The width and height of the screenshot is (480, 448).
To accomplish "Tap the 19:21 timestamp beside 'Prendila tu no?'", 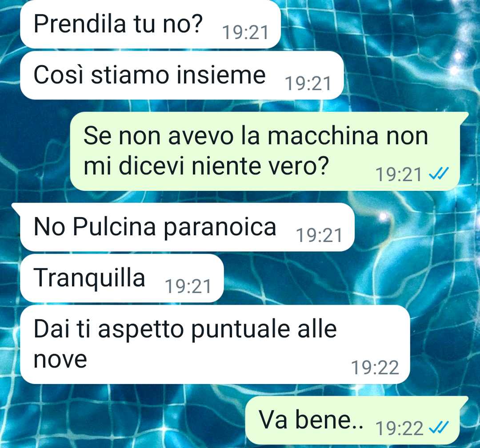I will tap(245, 33).
